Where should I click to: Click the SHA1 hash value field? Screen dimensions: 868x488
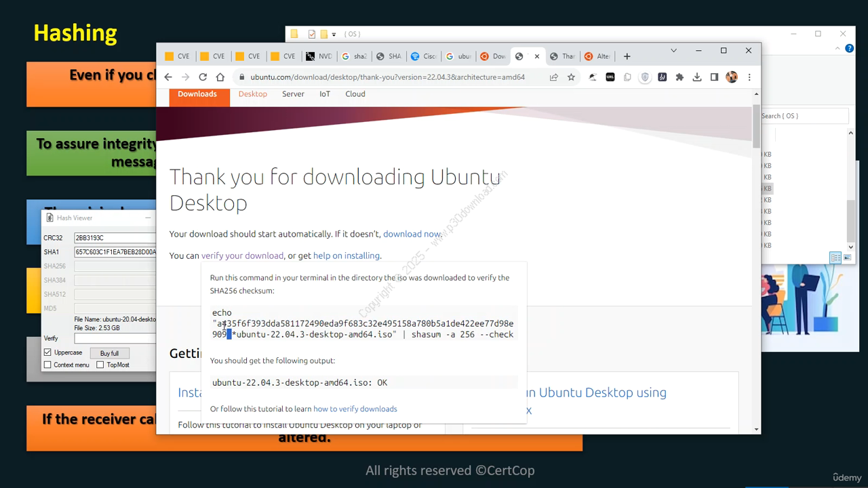pos(115,252)
